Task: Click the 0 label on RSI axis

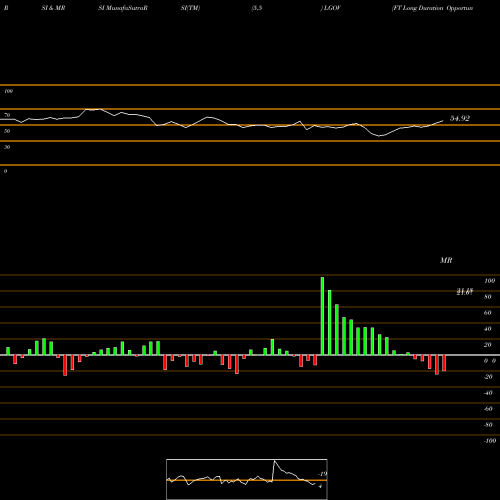Action: 5,171
